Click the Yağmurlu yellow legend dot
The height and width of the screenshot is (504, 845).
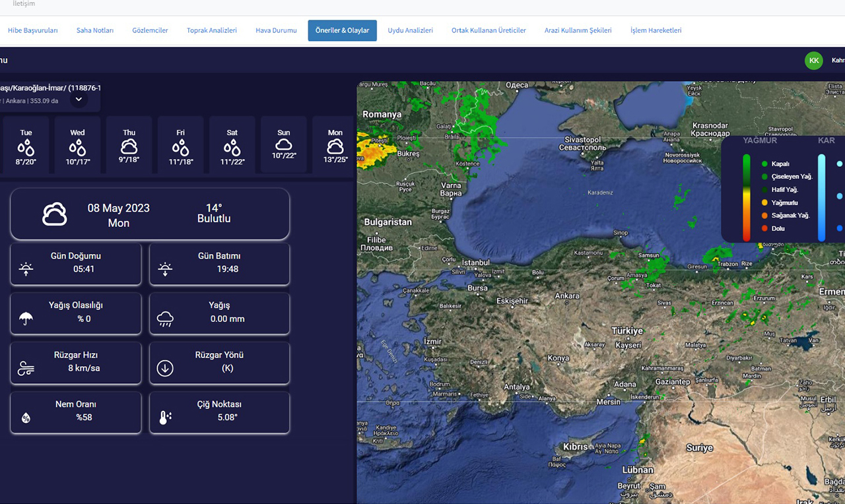[x=764, y=203]
